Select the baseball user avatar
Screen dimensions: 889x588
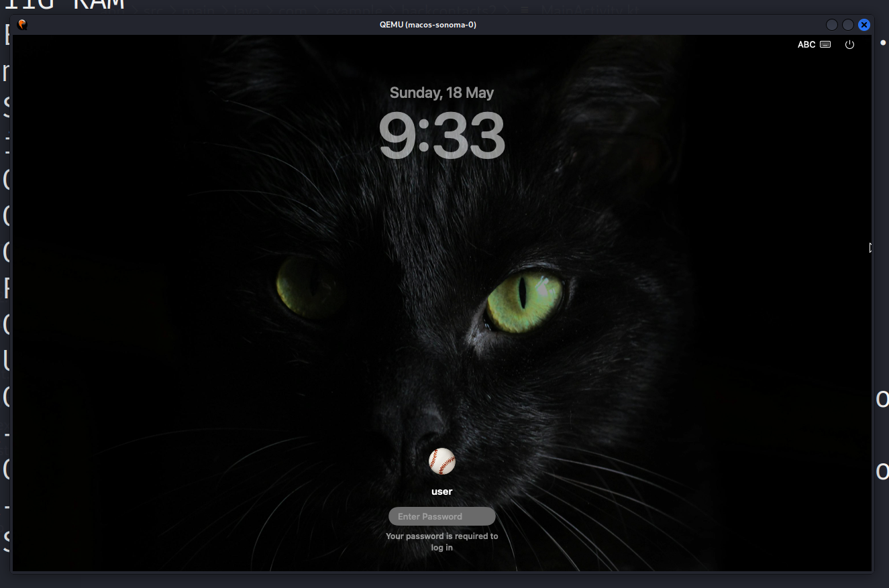click(441, 461)
